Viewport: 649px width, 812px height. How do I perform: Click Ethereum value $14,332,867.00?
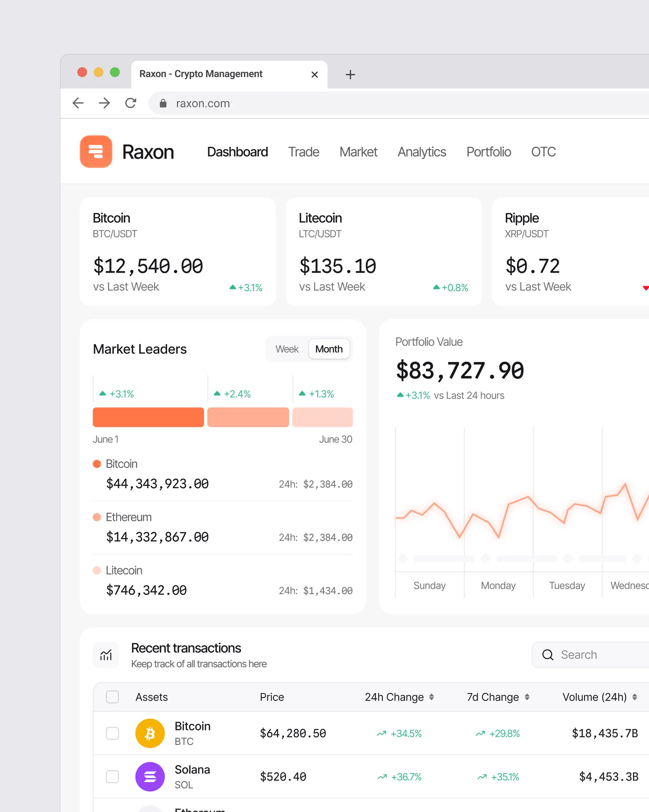tap(157, 537)
